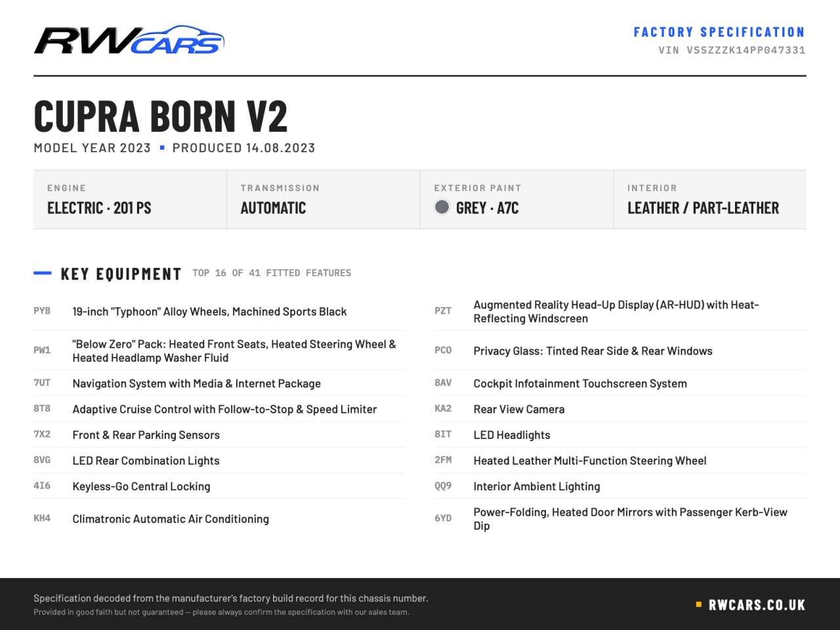Screen dimensions: 840x630
Task: Click the Augmented Reality Head-Up Display row
Action: point(620,312)
